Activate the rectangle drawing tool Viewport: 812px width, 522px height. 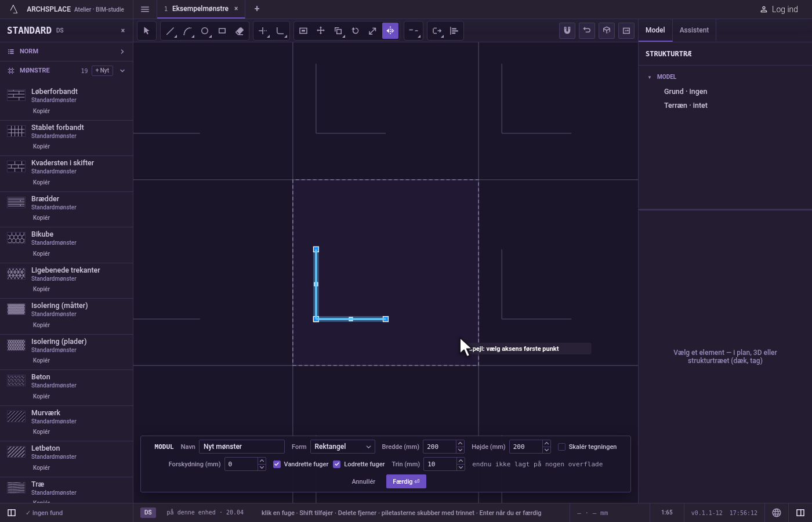point(222,31)
